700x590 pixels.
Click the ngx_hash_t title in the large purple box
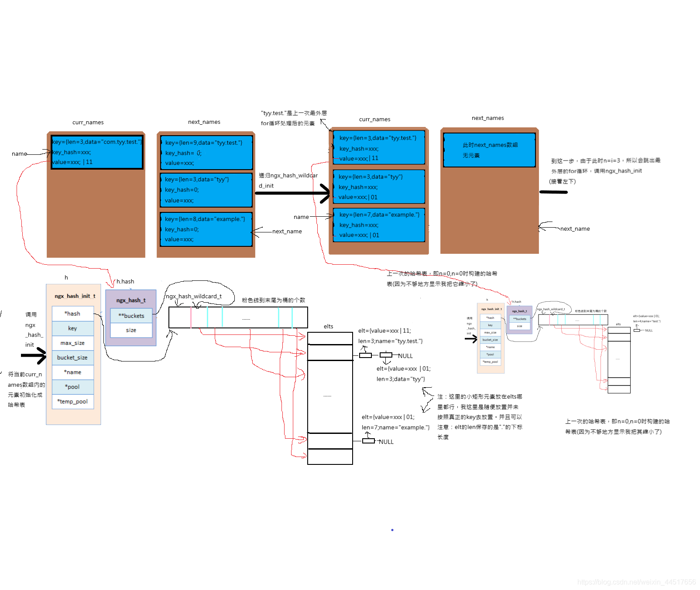131,300
